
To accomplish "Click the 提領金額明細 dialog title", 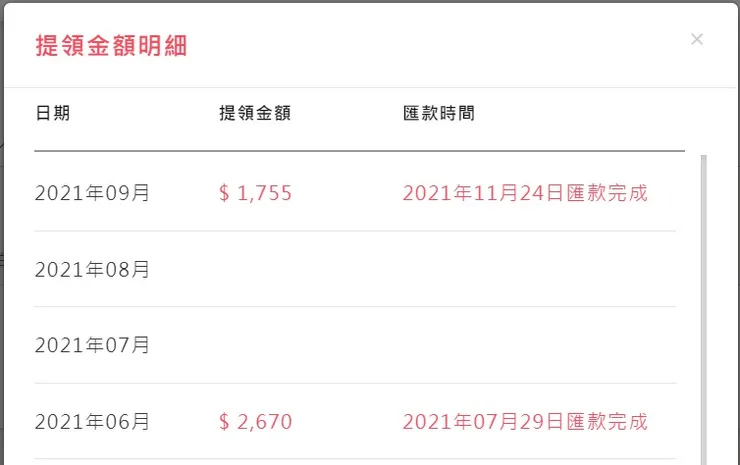I will coord(111,45).
